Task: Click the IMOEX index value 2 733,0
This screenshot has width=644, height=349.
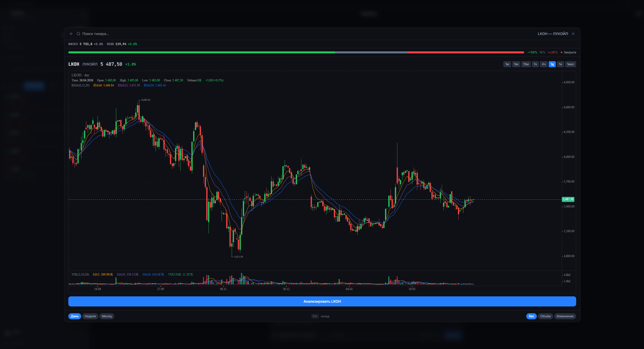Action: 86,44
